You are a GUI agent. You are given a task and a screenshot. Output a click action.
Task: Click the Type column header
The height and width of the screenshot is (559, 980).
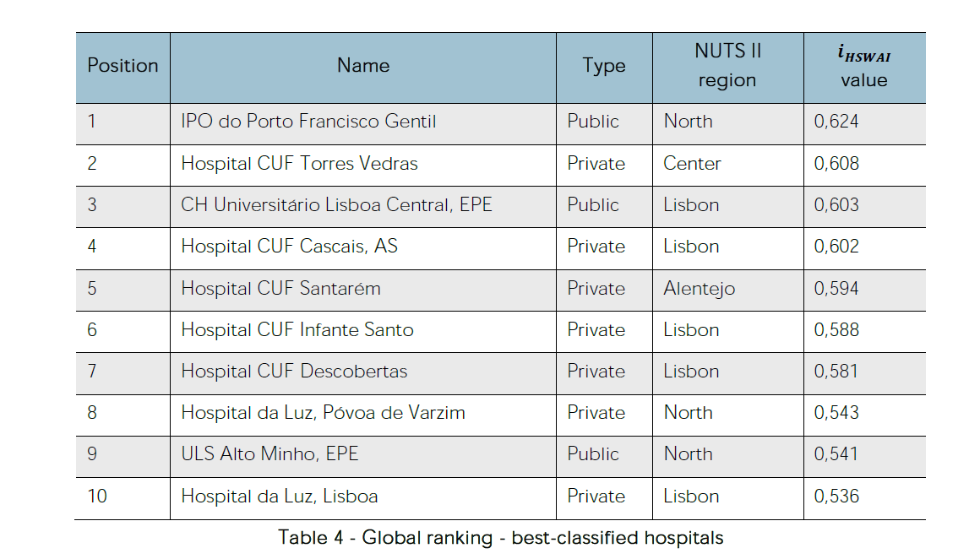(604, 66)
